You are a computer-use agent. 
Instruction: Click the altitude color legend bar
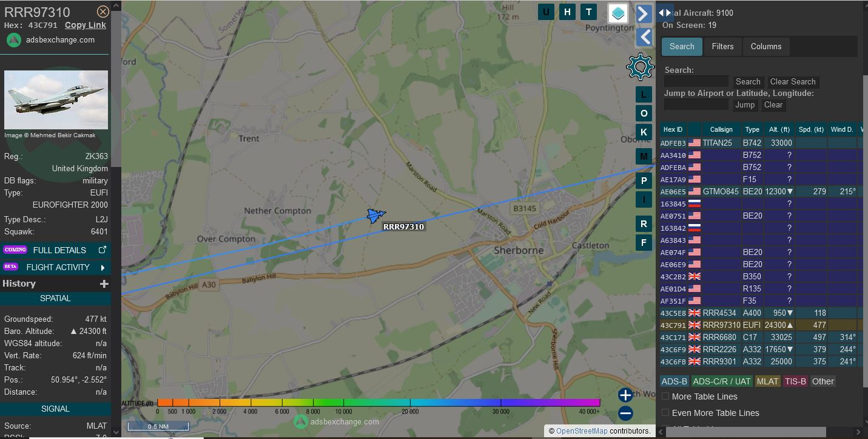[378, 403]
